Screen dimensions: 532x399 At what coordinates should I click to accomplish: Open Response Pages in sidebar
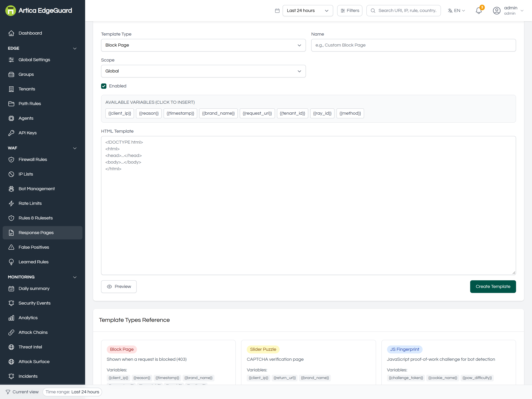point(42,233)
